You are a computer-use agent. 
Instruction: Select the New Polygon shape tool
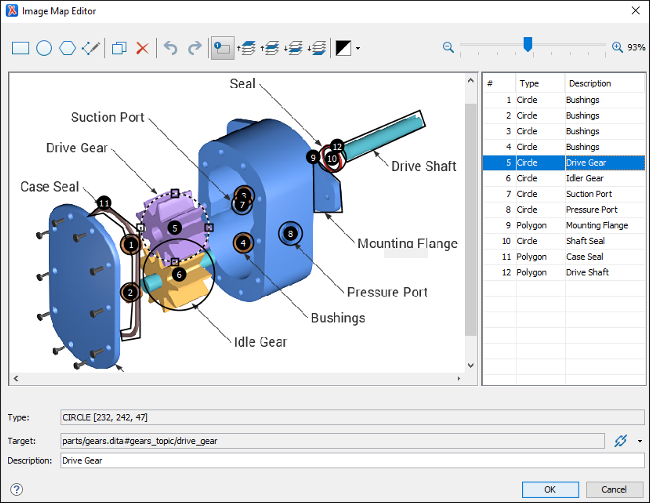pos(67,48)
